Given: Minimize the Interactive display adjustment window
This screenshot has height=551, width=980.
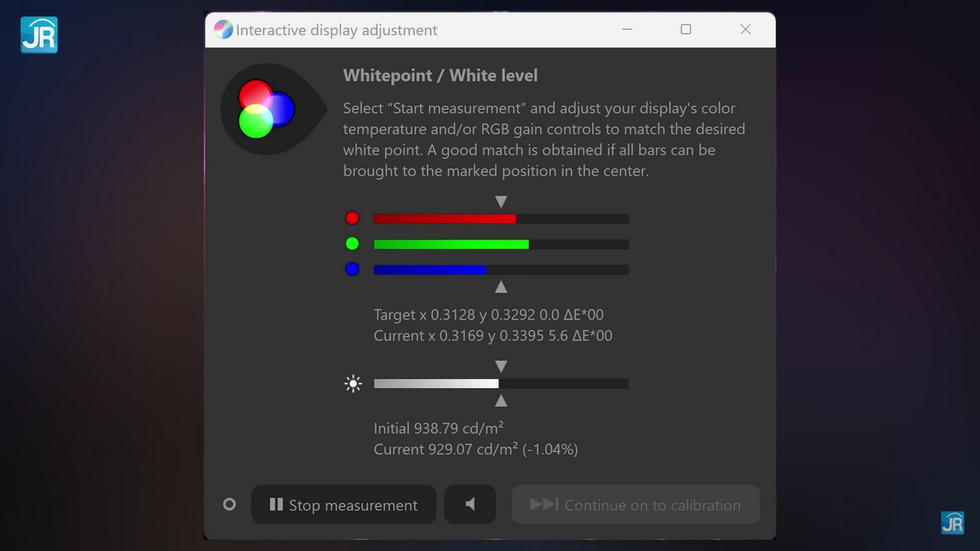Looking at the screenshot, I should pyautogui.click(x=627, y=29).
